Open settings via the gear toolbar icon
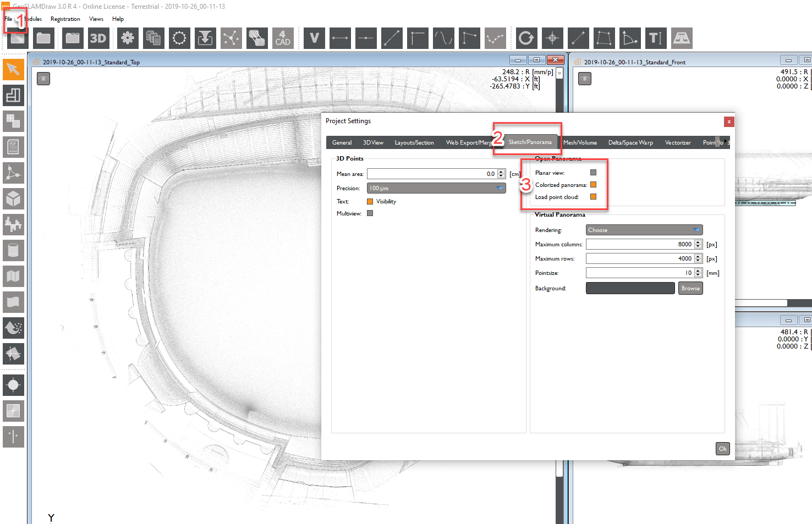The image size is (812, 524). (128, 38)
